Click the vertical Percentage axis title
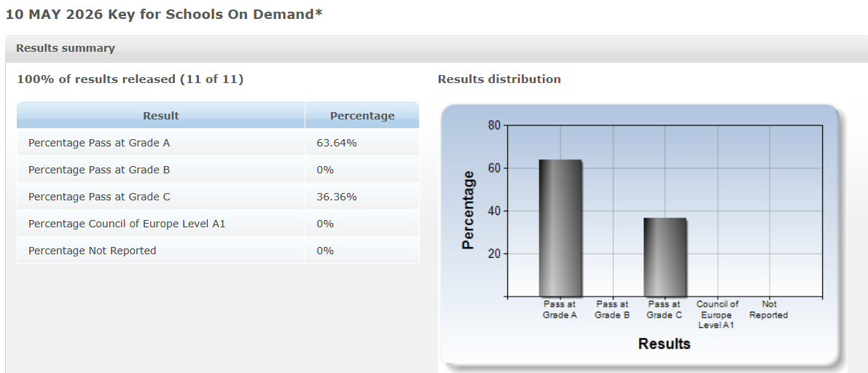The image size is (868, 373). point(469,211)
